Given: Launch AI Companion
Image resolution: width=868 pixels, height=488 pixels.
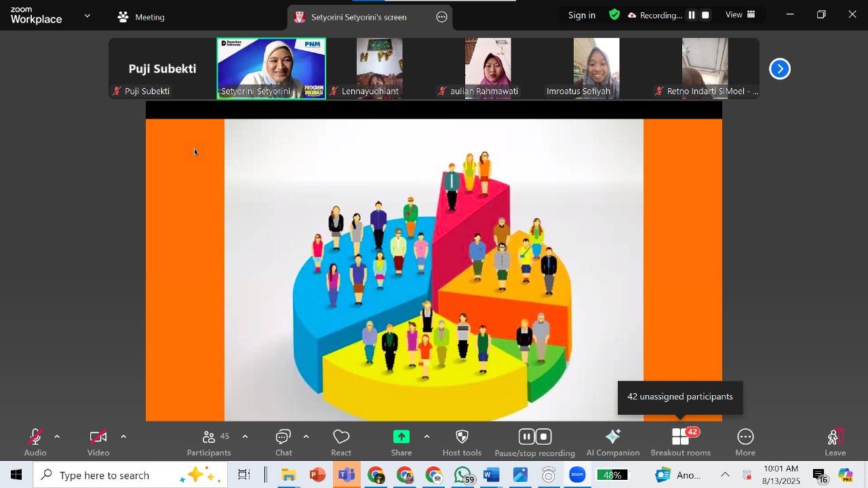Looking at the screenshot, I should point(612,442).
